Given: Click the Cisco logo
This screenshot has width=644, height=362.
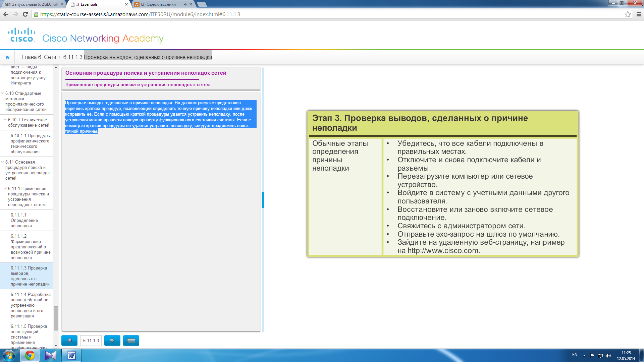Looking at the screenshot, I should pos(22,35).
